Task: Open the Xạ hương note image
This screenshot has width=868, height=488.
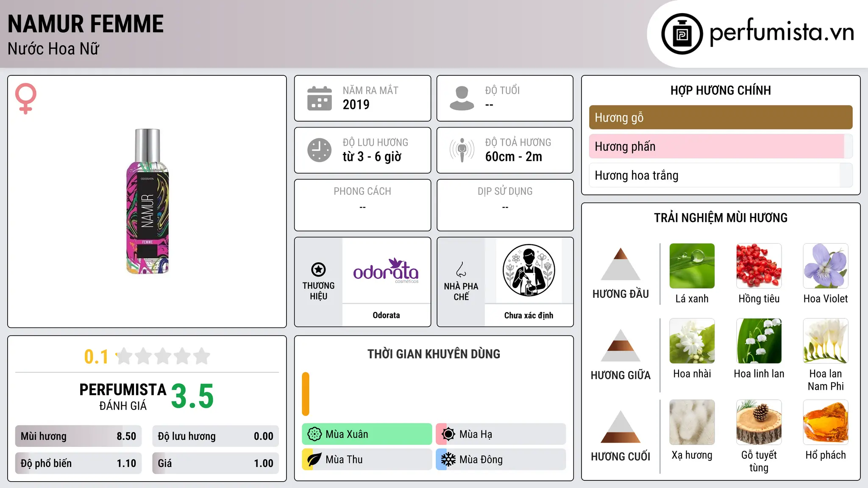Action: click(x=692, y=422)
